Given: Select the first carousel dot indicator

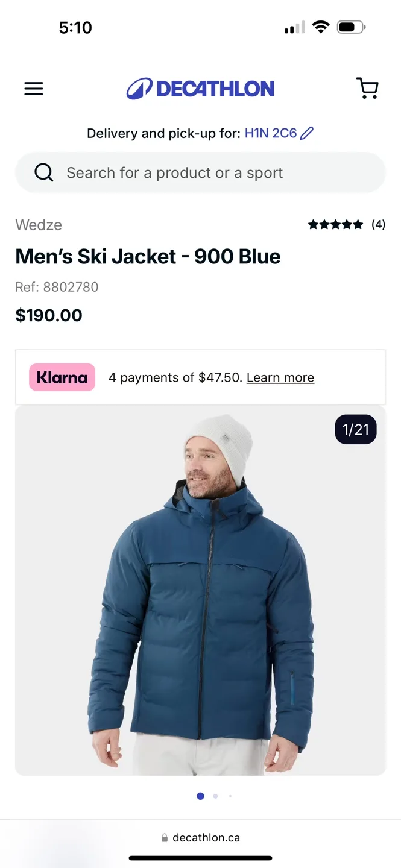Looking at the screenshot, I should point(201,796).
